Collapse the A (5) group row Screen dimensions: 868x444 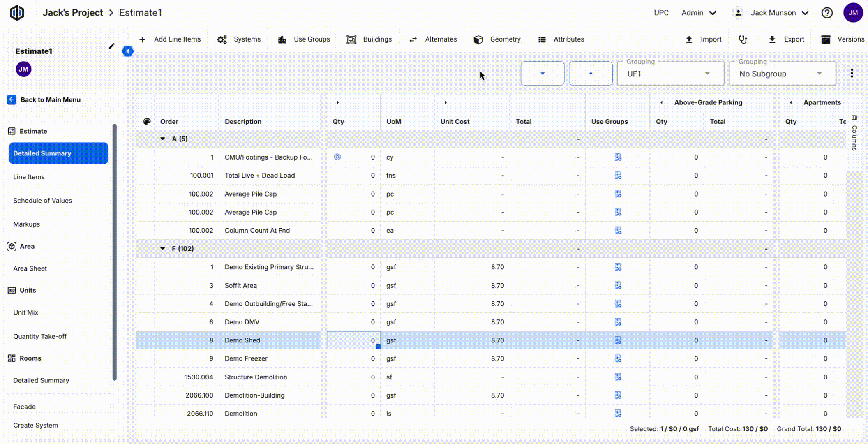[163, 139]
